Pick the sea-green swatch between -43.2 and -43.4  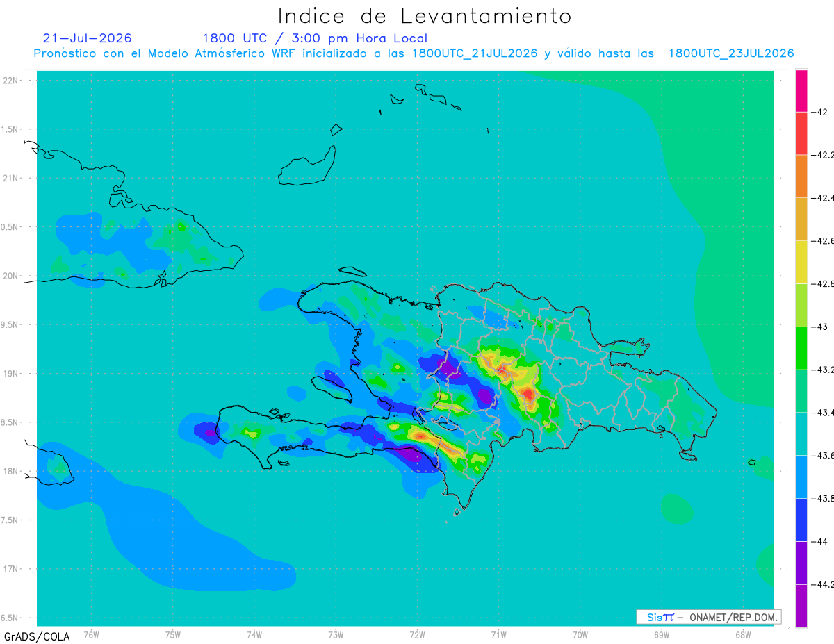(801, 391)
